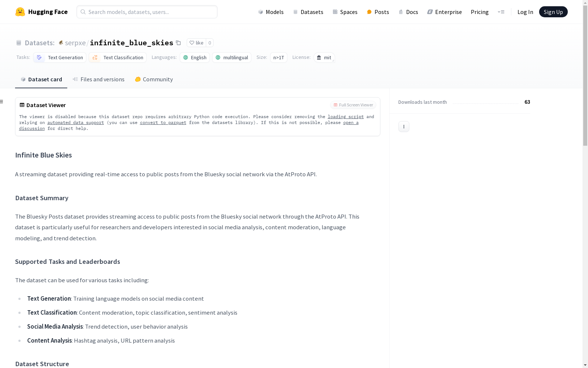The height and width of the screenshot is (368, 588).
Task: Click the multilingual language tag
Action: [x=232, y=57]
